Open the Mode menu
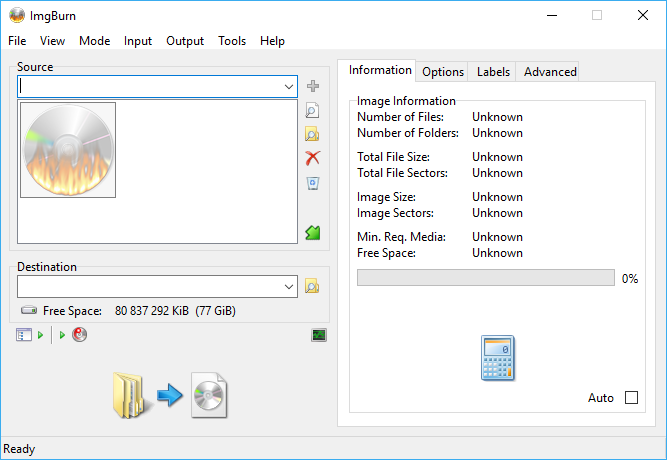 94,41
